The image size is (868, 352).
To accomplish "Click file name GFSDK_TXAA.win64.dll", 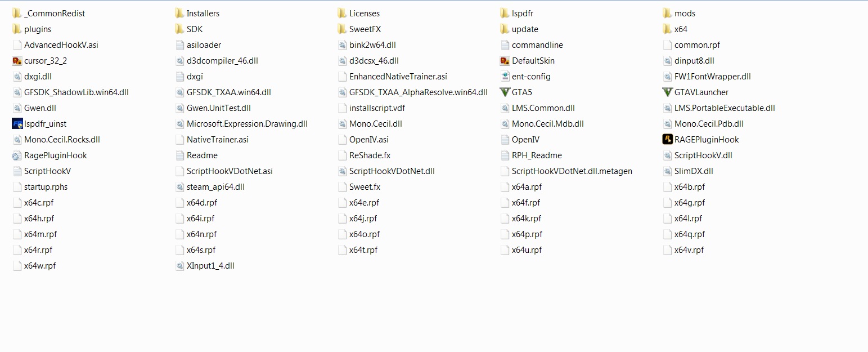I will (x=229, y=92).
